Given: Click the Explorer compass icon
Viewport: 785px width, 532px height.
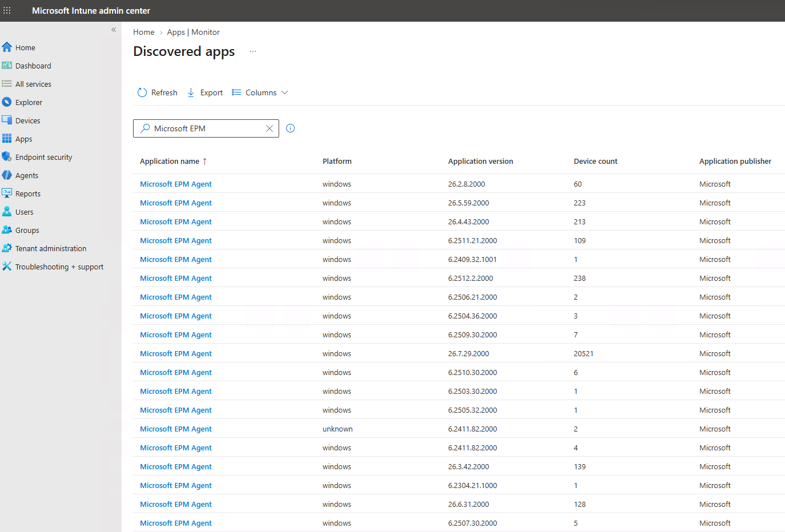Looking at the screenshot, I should (x=7, y=102).
